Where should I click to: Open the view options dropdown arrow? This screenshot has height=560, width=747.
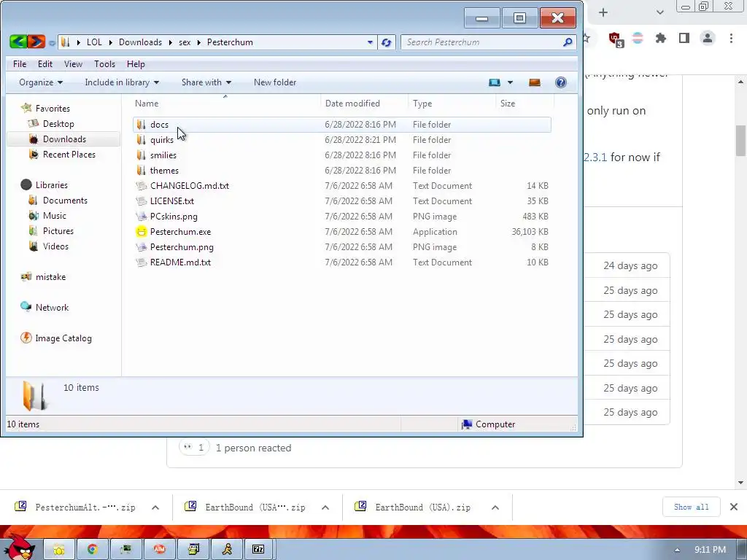point(510,82)
